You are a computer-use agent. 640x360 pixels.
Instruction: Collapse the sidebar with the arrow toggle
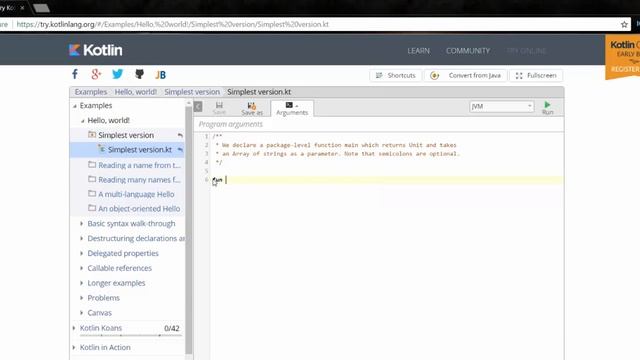coord(198,107)
